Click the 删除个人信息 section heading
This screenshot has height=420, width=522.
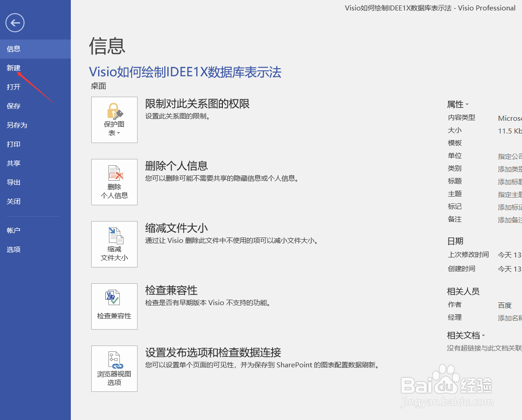pyautogui.click(x=177, y=166)
